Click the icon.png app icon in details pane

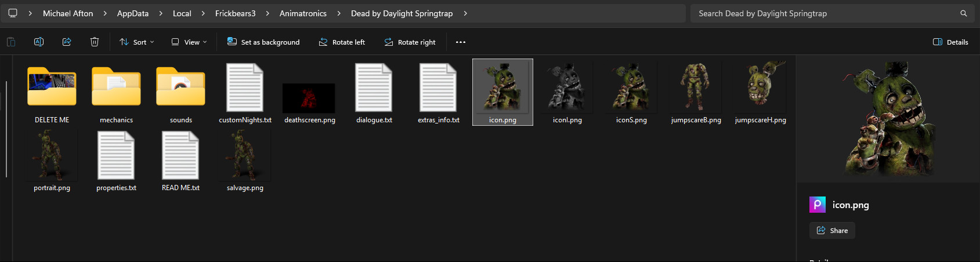[x=817, y=205]
